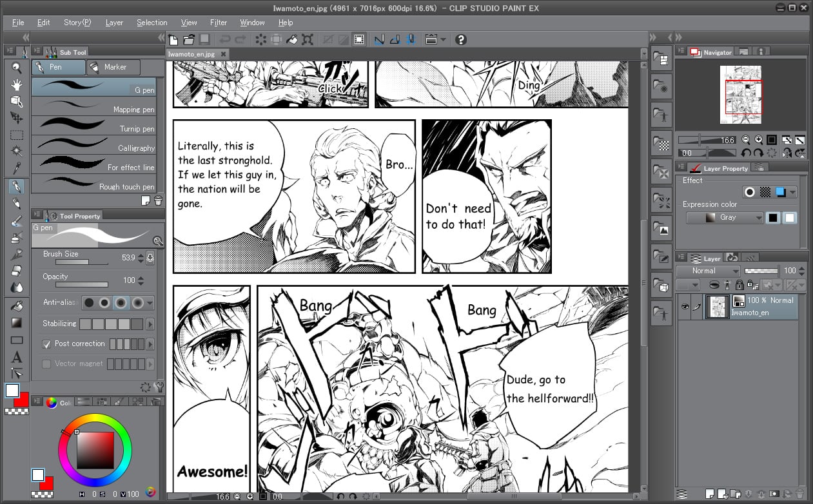This screenshot has width=813, height=504.
Task: Choose the Rough touch pen sub tool
Action: (x=93, y=184)
